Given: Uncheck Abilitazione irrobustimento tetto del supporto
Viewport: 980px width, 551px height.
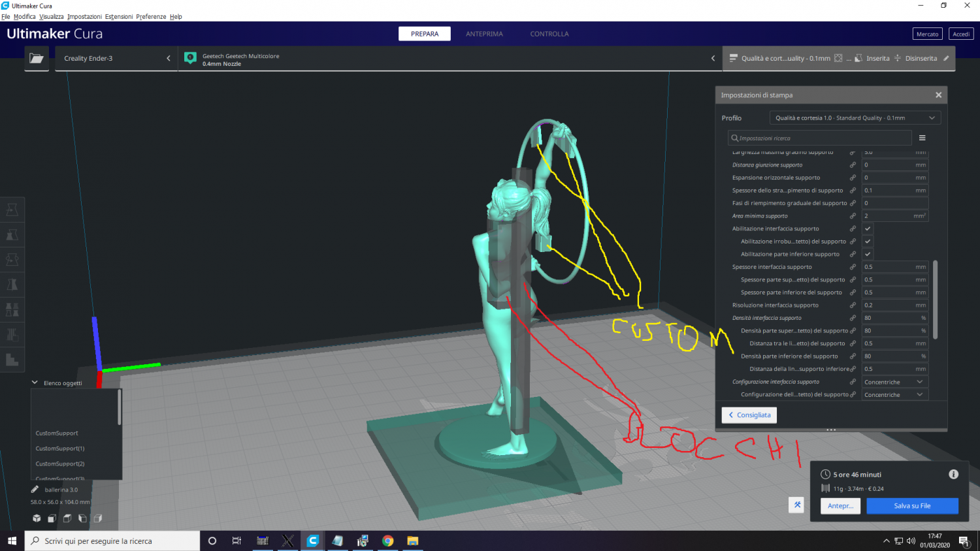Looking at the screenshot, I should tap(868, 242).
